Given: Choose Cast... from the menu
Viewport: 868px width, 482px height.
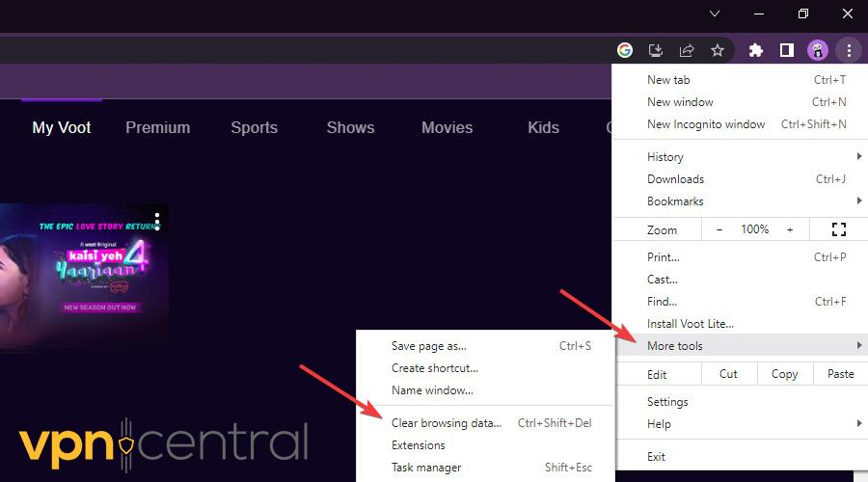Looking at the screenshot, I should click(x=740, y=279).
